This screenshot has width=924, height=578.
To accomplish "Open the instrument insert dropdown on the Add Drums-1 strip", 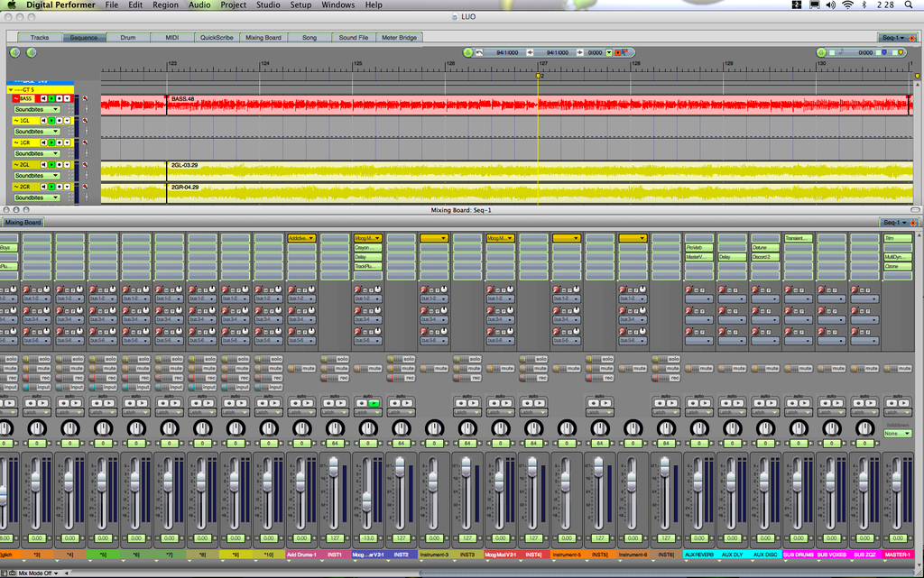I will pos(301,238).
